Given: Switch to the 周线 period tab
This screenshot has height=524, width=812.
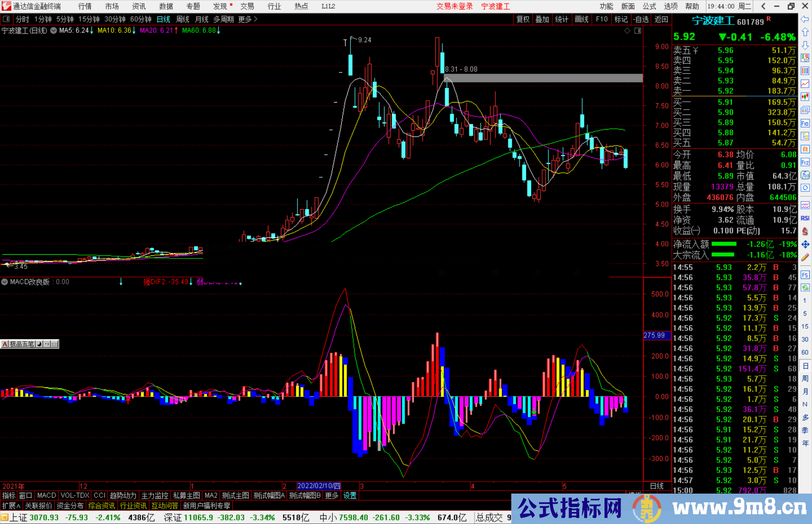Looking at the screenshot, I should (182, 19).
